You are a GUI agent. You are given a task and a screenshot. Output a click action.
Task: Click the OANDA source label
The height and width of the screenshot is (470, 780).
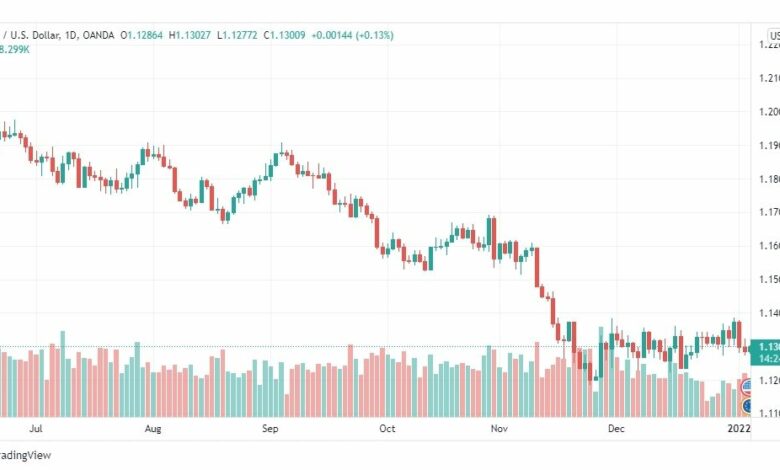pos(98,35)
